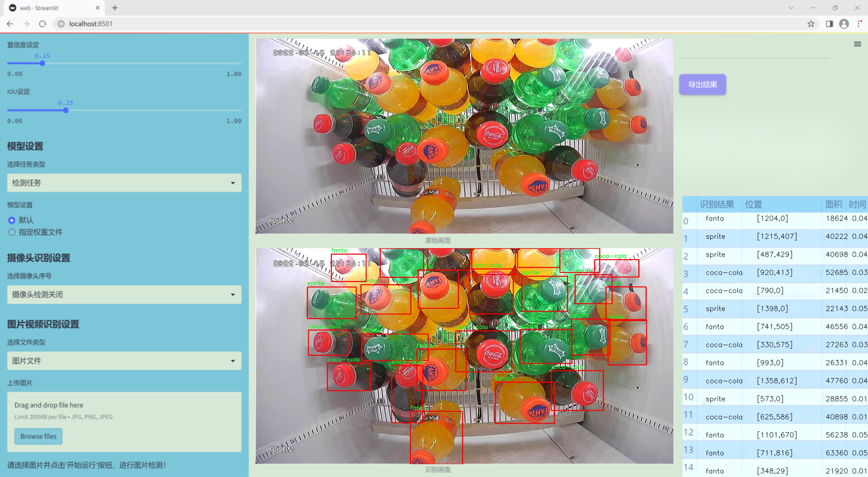The image size is (868, 477).
Task: Reload the localhost page
Action: coord(43,24)
